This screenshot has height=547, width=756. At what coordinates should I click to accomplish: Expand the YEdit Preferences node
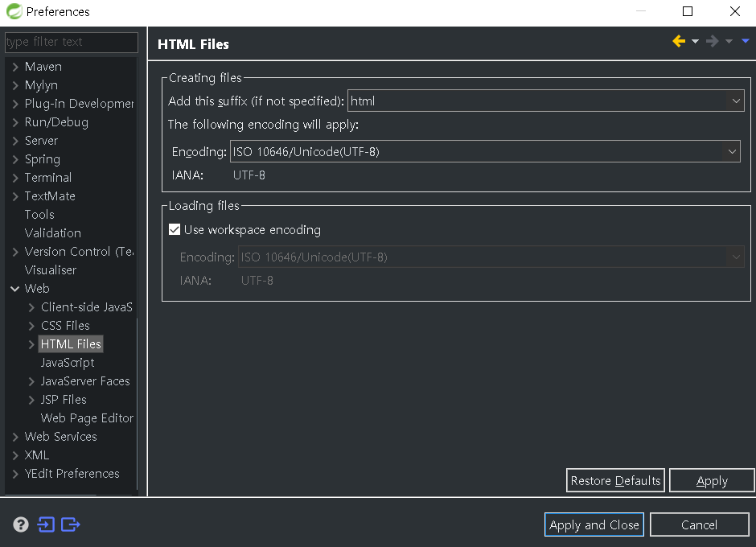[15, 474]
